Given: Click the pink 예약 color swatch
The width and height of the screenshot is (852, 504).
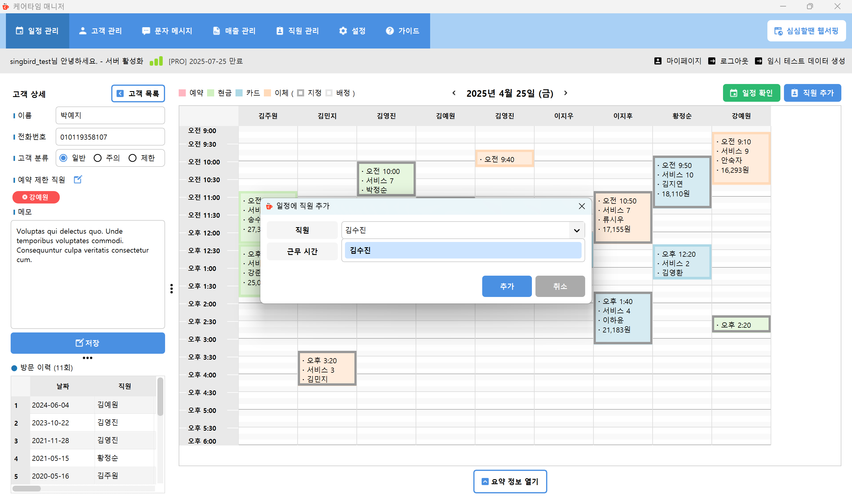Looking at the screenshot, I should click(182, 93).
